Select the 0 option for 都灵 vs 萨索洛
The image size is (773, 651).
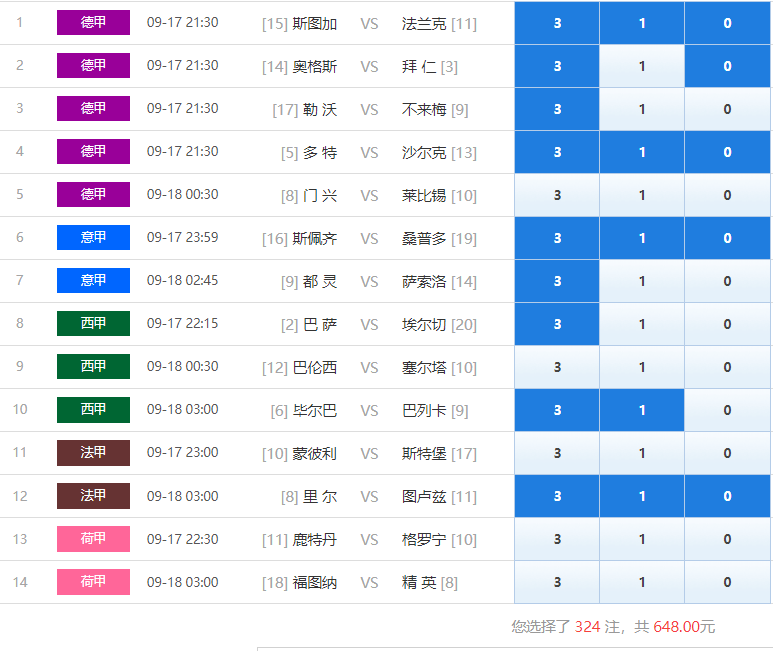[x=727, y=281]
